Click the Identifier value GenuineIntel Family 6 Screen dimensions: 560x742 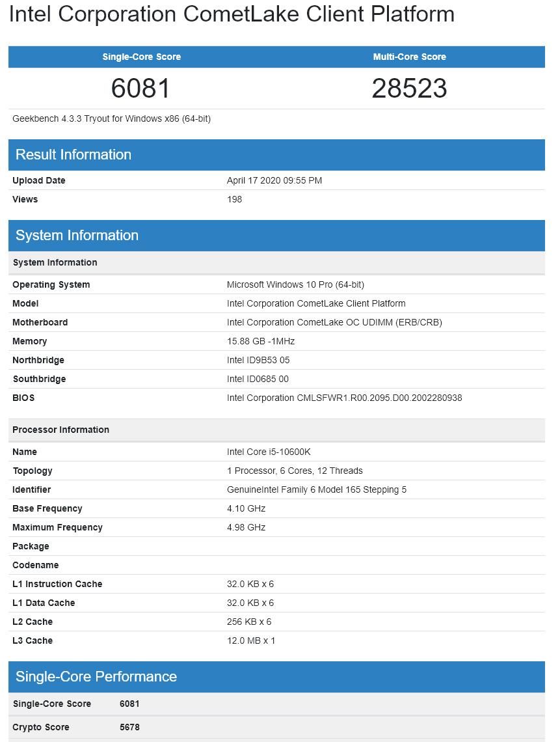(x=316, y=489)
